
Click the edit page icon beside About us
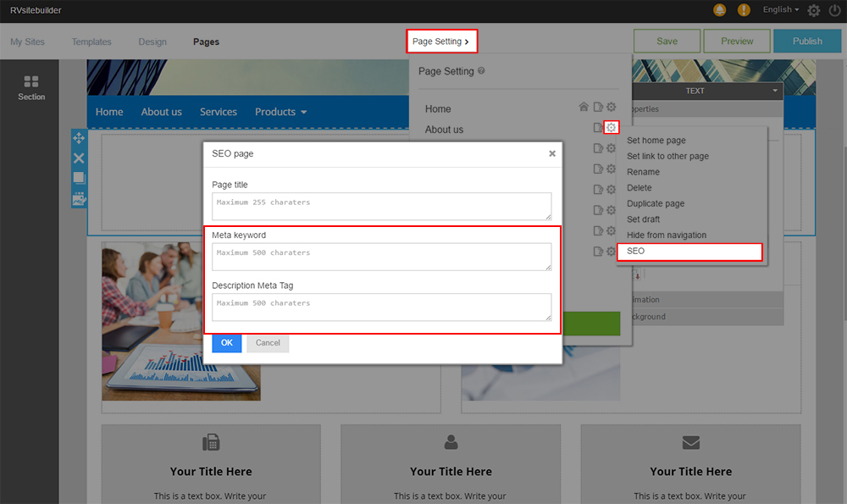point(598,128)
